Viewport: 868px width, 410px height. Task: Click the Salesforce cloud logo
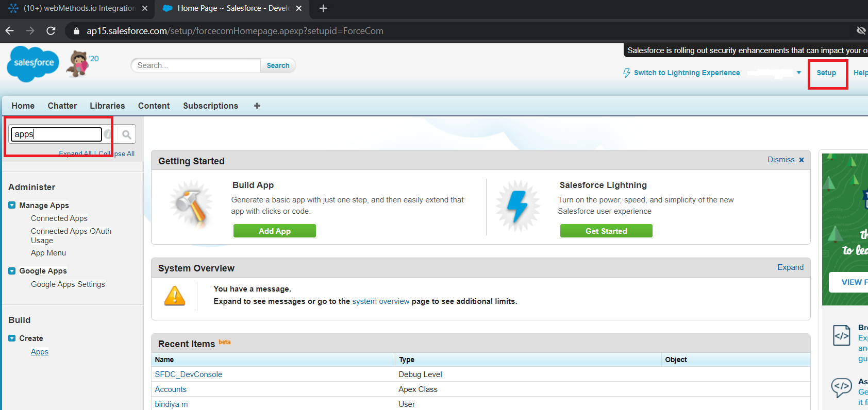pos(34,63)
